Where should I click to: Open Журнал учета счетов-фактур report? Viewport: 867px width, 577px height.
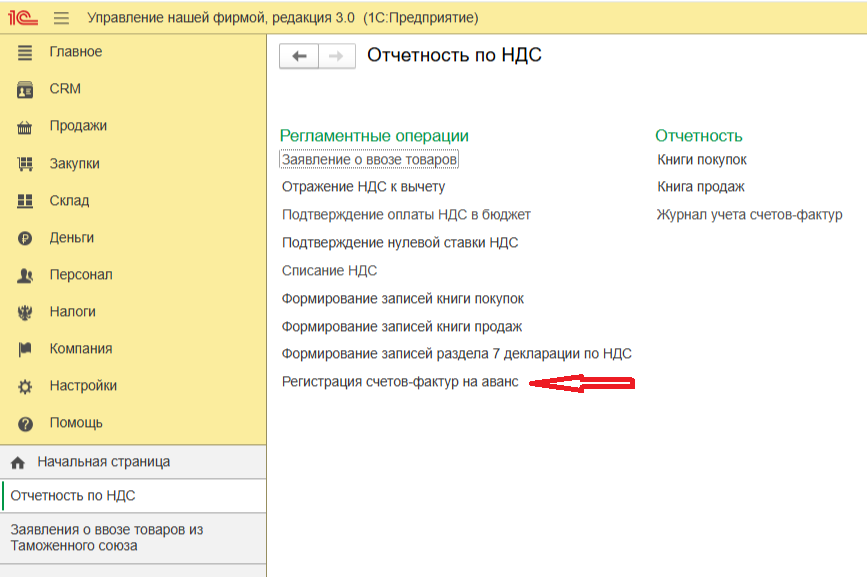click(749, 214)
